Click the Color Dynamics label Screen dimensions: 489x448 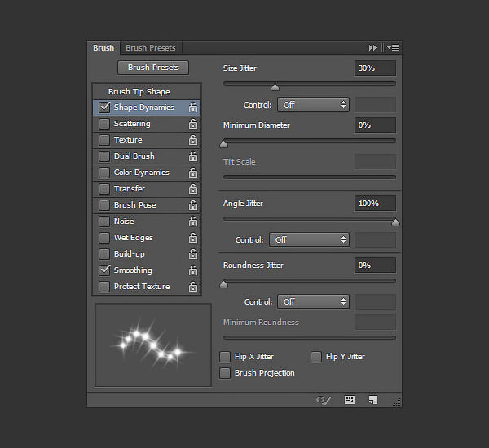142,173
